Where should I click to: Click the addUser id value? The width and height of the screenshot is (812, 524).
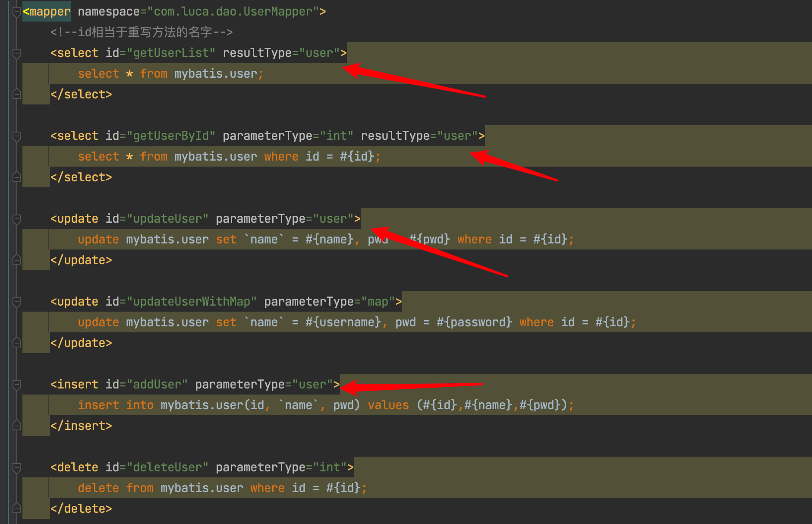[157, 385]
